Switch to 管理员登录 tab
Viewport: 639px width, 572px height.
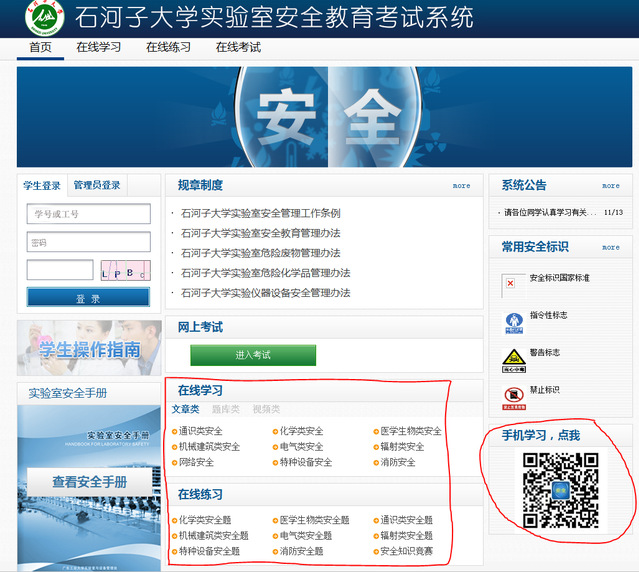[97, 185]
